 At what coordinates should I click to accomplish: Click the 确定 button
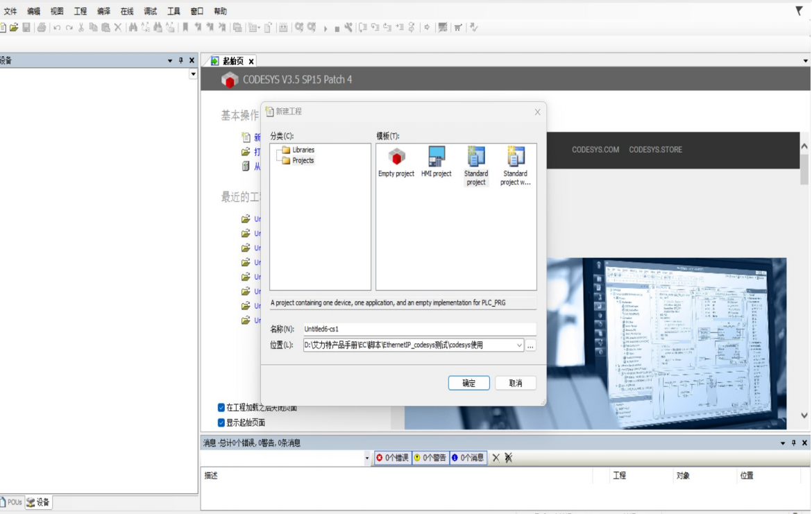[x=468, y=383]
